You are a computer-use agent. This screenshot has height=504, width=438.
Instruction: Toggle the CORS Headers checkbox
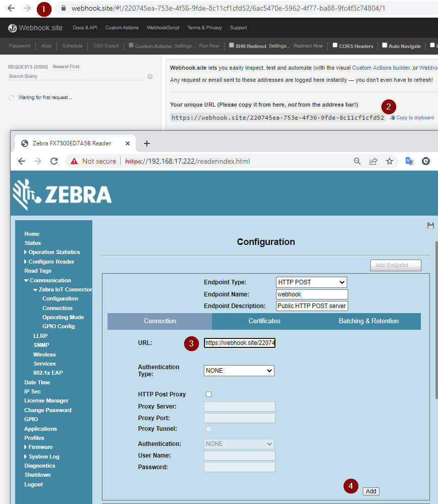click(335, 45)
